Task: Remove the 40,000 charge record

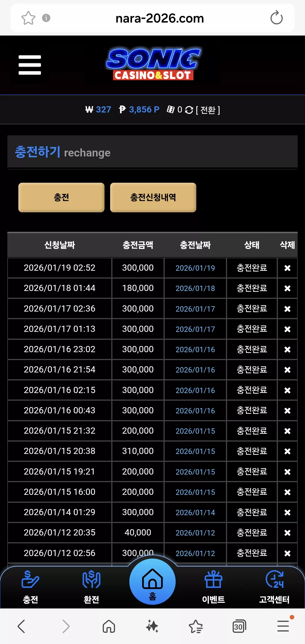Action: [x=287, y=533]
